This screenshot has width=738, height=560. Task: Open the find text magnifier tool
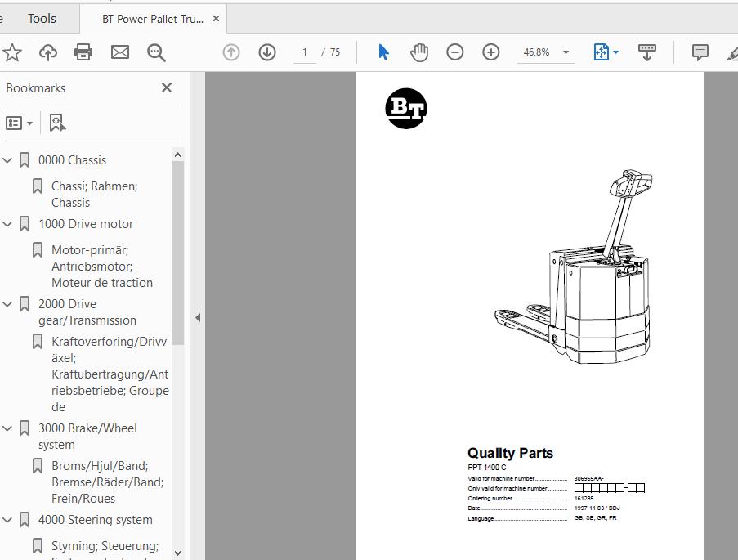pos(156,53)
